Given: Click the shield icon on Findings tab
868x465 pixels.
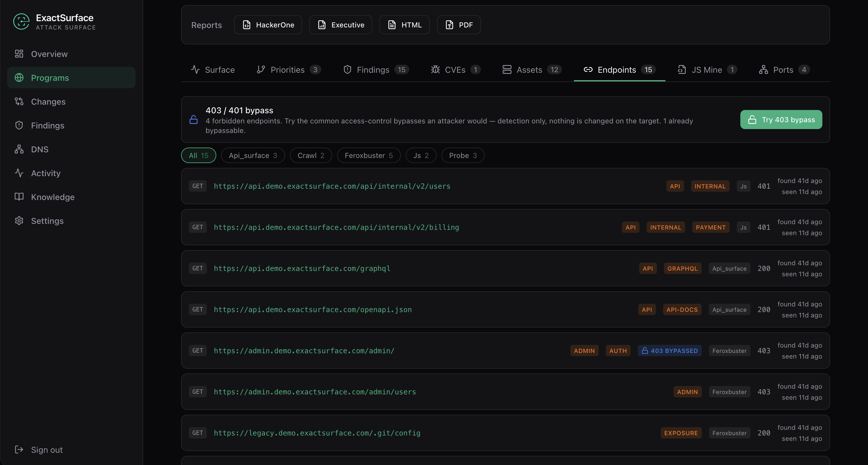Looking at the screenshot, I should [347, 70].
